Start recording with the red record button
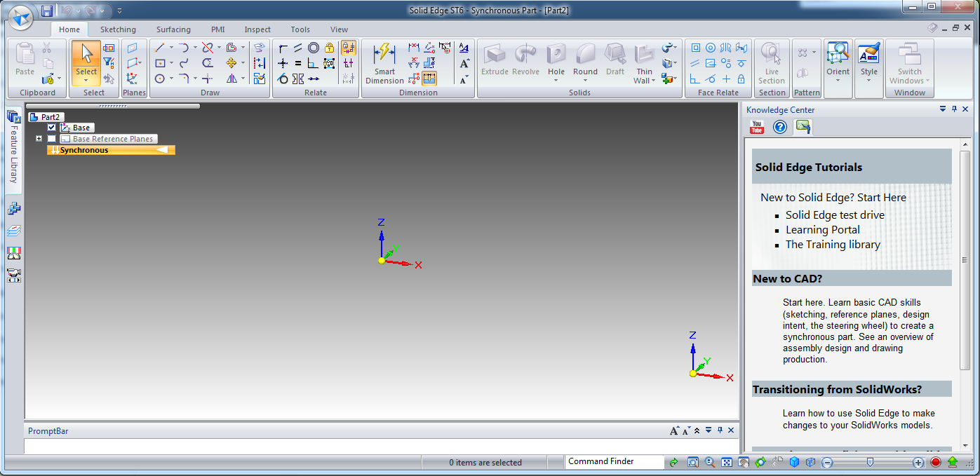This screenshot has height=476, width=980. (x=936, y=462)
